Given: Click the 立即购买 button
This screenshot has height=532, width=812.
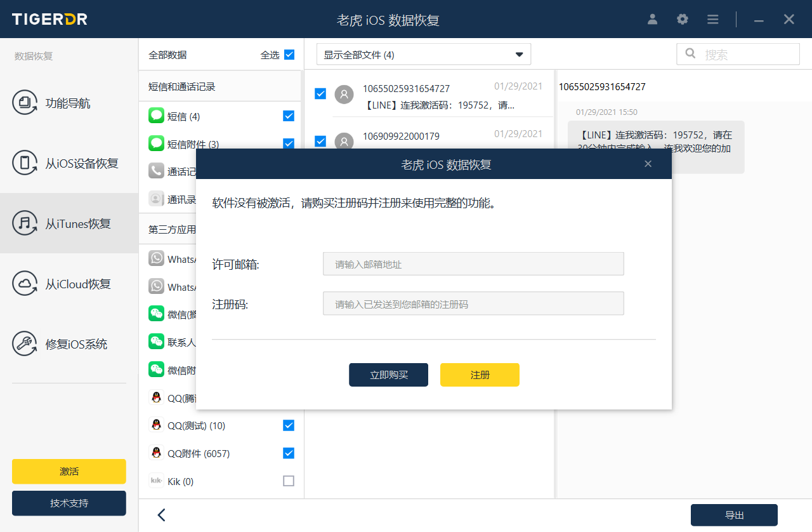Looking at the screenshot, I should tap(388, 375).
